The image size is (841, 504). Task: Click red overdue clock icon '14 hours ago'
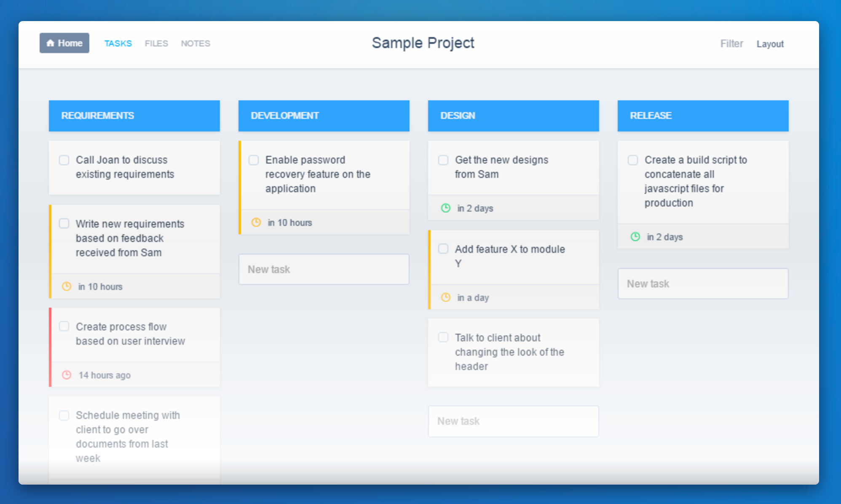(67, 375)
